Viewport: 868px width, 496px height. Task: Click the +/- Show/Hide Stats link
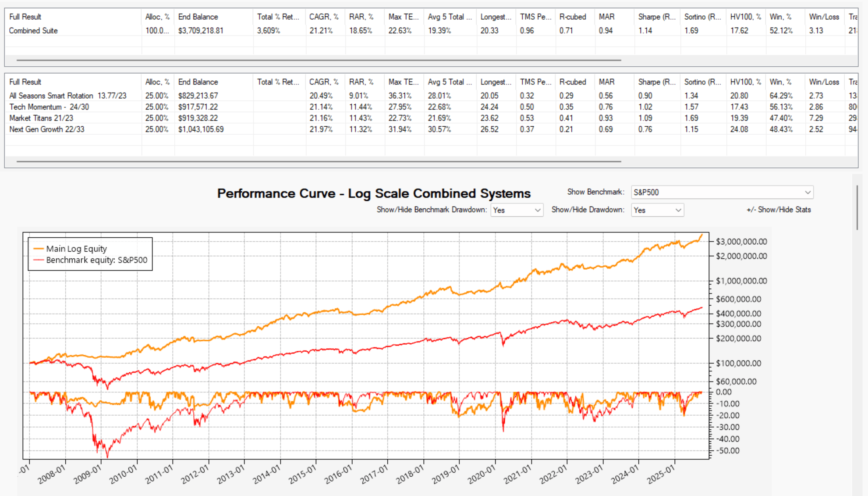779,210
